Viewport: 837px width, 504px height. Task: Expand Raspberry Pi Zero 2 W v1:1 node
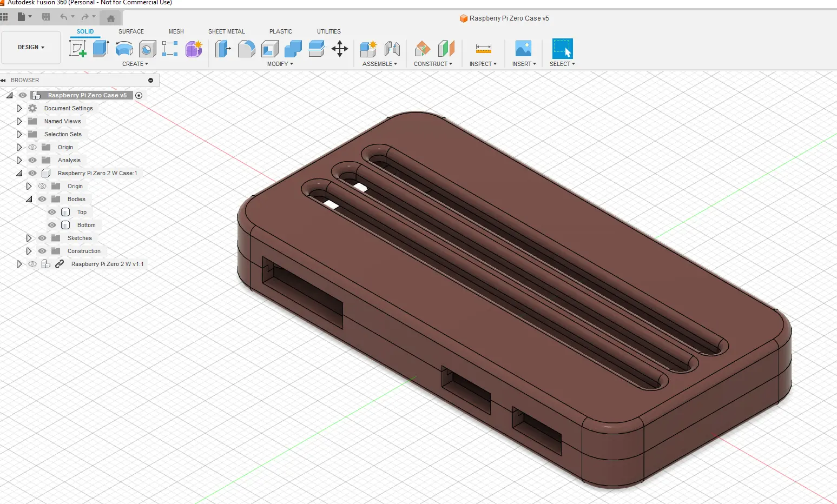point(19,264)
